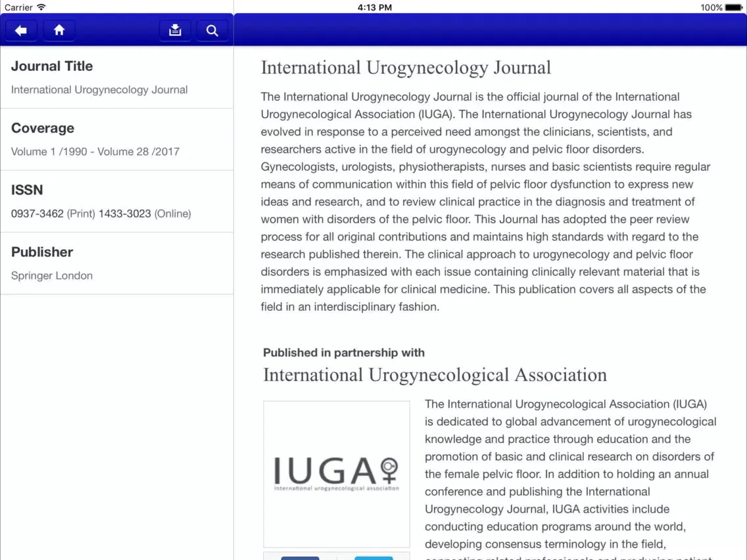Open the download tray icon

pyautogui.click(x=175, y=30)
